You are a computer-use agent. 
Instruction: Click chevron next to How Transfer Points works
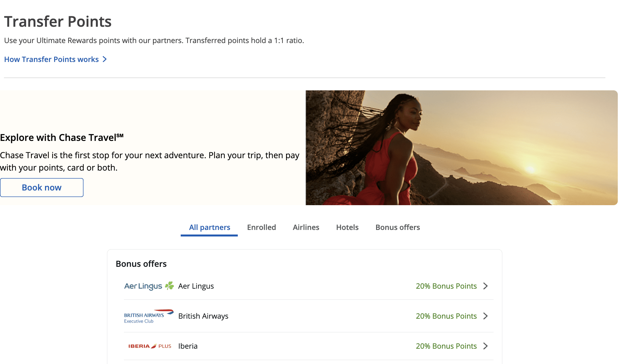click(105, 59)
